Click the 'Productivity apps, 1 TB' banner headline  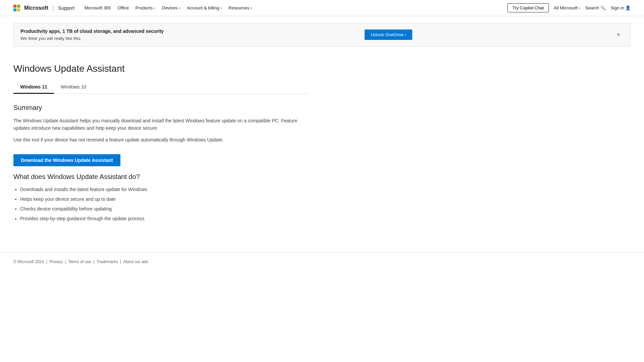point(92,31)
